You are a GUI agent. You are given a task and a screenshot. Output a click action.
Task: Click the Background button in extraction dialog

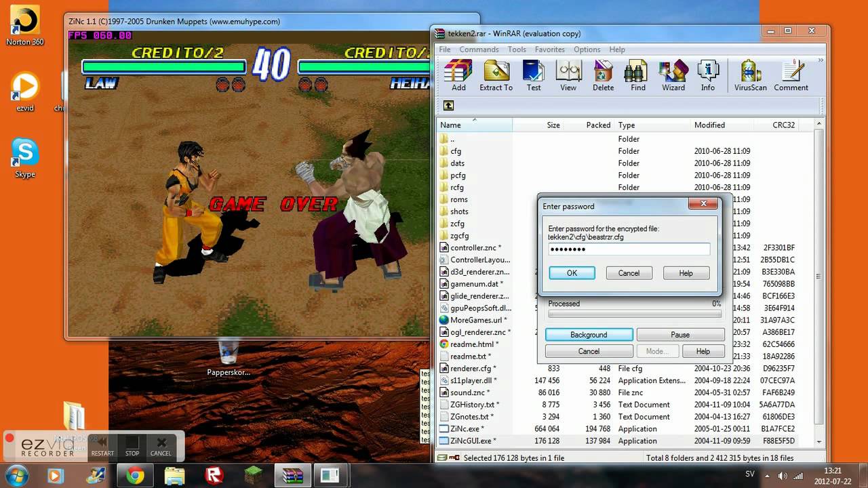pyautogui.click(x=589, y=335)
